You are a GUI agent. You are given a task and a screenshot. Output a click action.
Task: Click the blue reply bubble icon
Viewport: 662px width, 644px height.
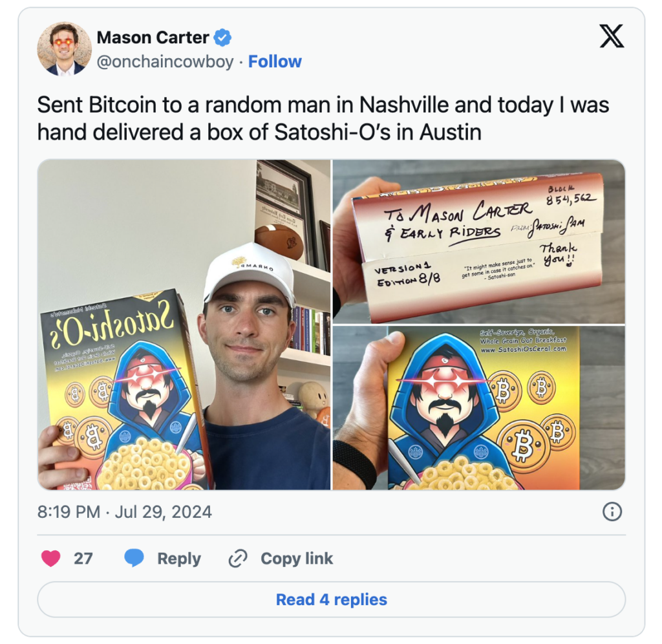click(x=134, y=558)
